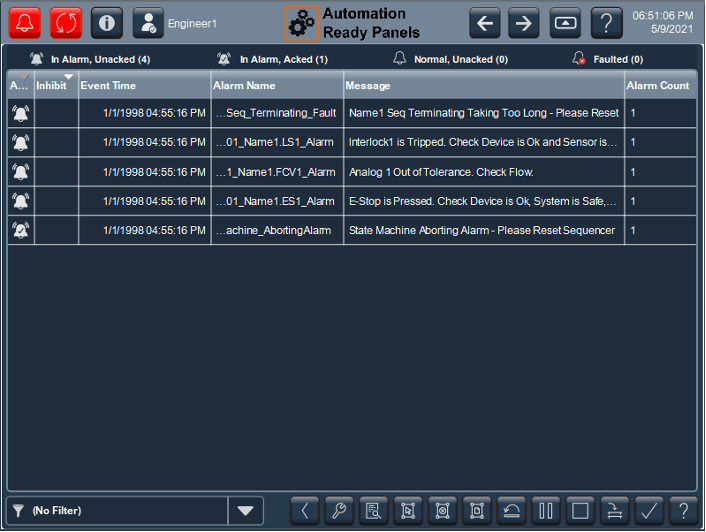Click the square stop icon
Screen dimensions: 706x532
point(580,511)
